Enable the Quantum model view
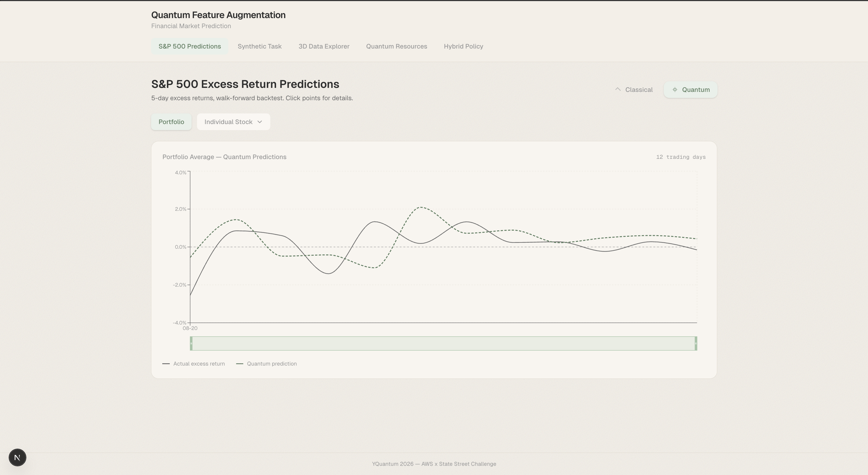 click(690, 90)
